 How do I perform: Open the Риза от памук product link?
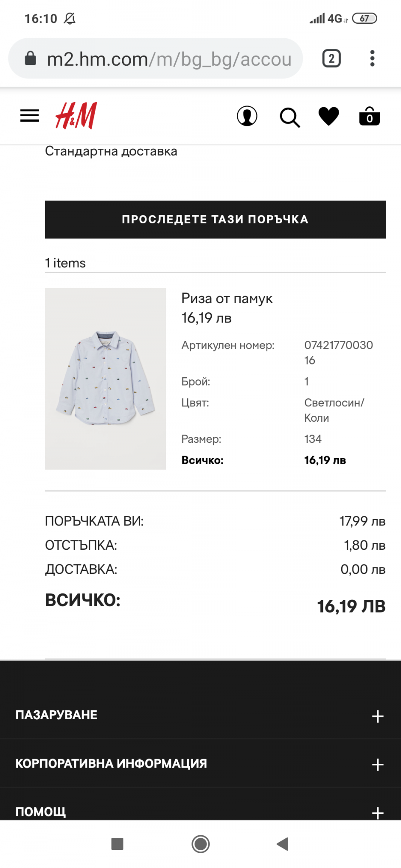(227, 299)
